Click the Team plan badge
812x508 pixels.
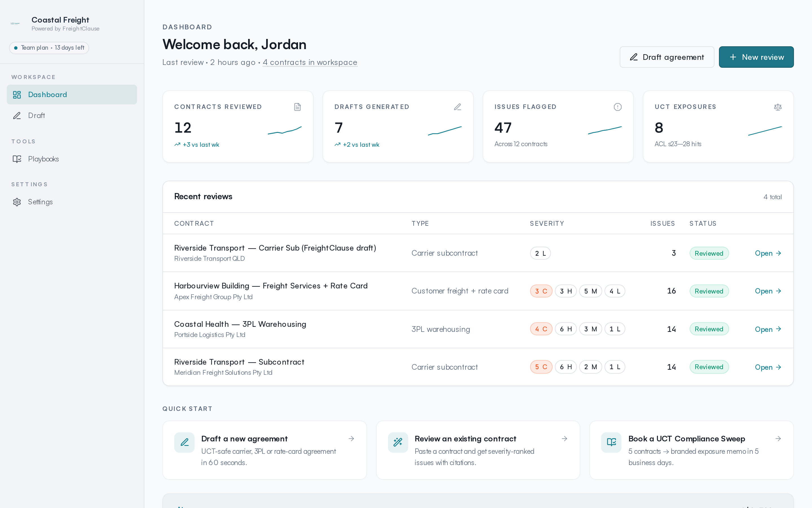49,48
